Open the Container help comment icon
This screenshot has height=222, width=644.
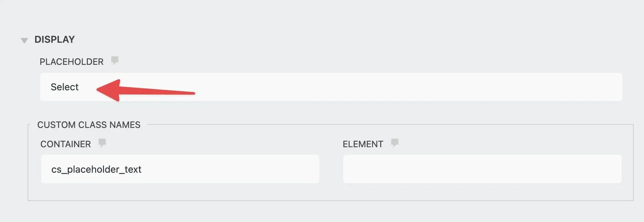click(102, 143)
